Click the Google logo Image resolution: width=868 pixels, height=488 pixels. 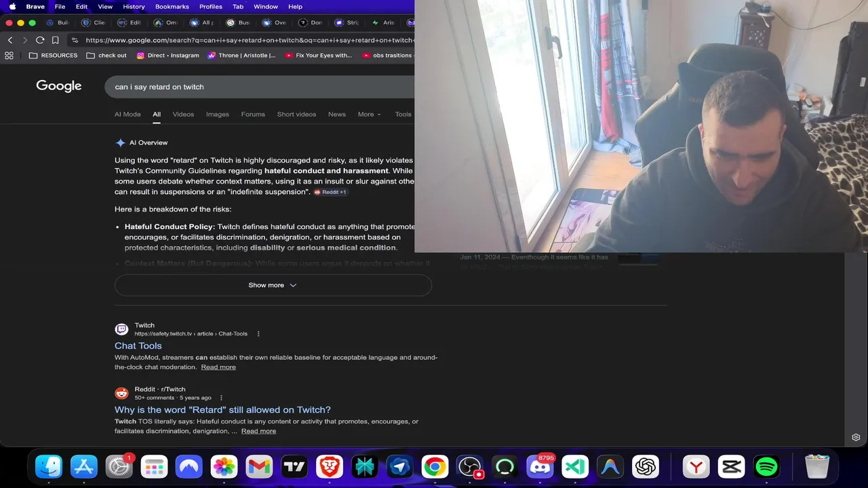click(59, 86)
